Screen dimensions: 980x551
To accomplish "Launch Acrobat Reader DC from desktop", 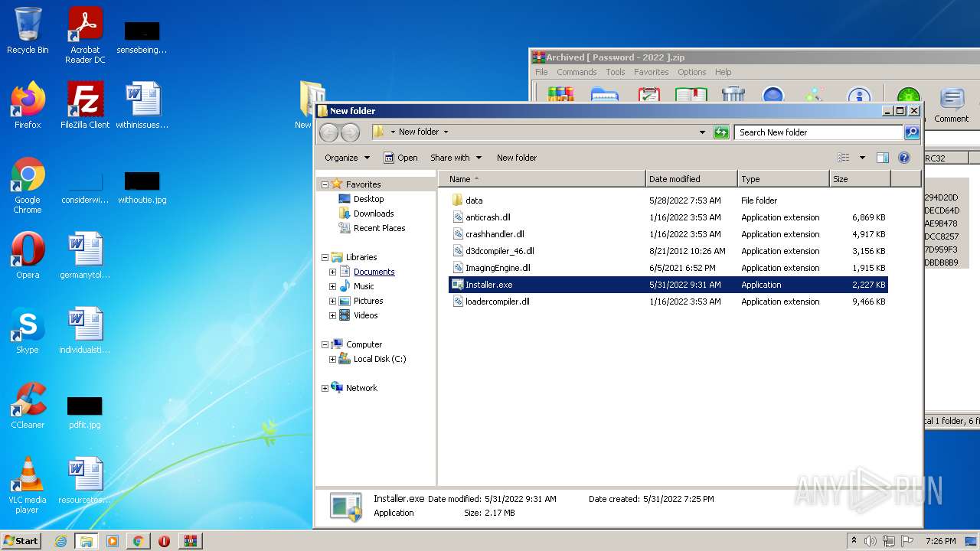I will click(85, 35).
